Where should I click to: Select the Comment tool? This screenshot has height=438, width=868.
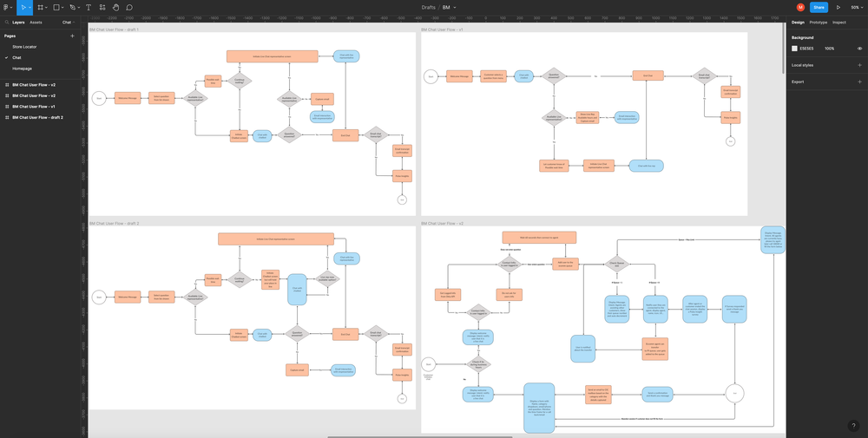click(129, 8)
